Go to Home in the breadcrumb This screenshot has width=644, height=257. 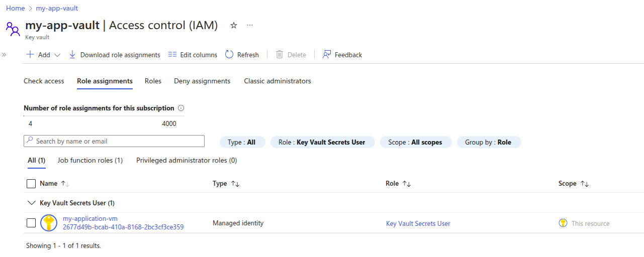[x=15, y=9]
